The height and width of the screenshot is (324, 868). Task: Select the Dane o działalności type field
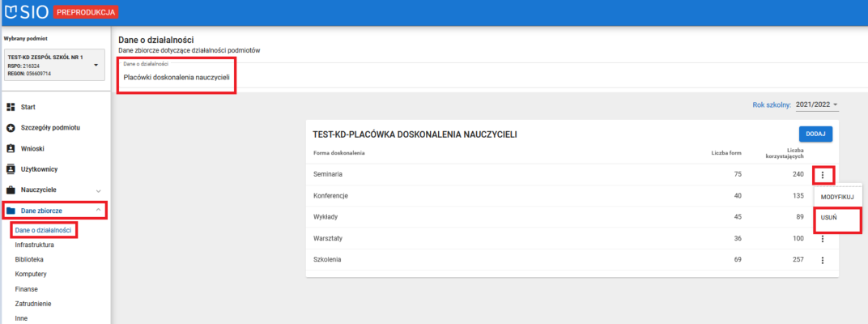tap(177, 77)
